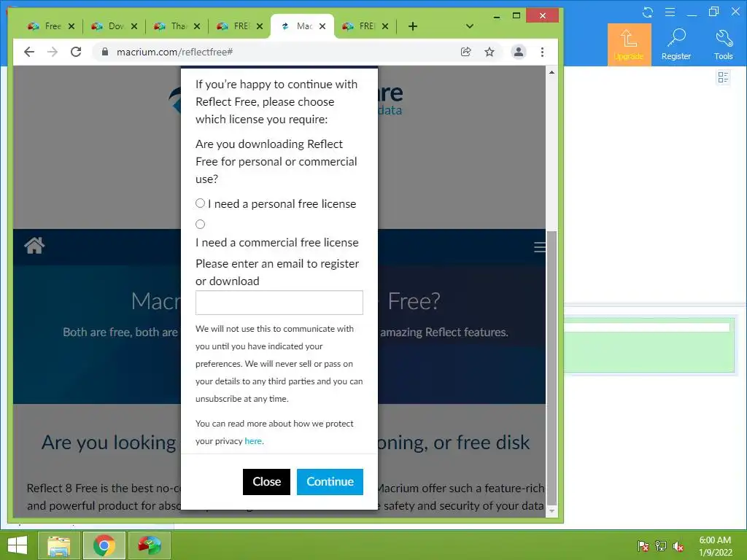Open the background app's menu lines icon
Viewport: 747px width, 560px height.
coord(670,12)
